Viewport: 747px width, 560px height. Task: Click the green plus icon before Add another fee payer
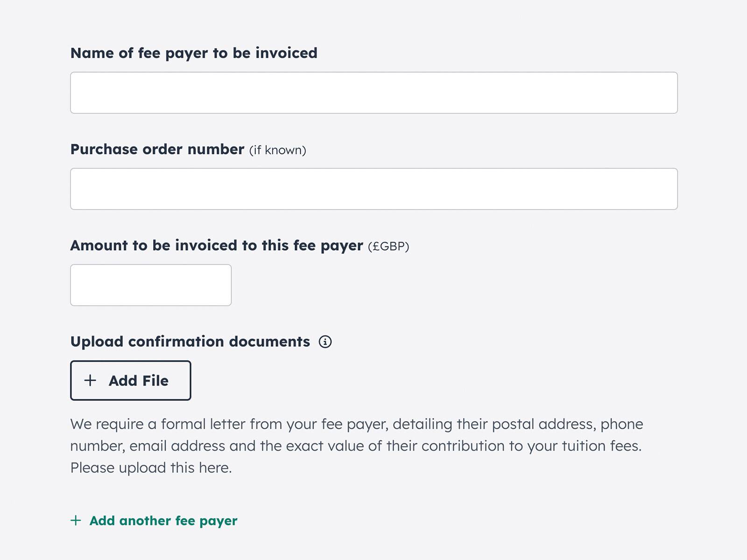(x=76, y=520)
